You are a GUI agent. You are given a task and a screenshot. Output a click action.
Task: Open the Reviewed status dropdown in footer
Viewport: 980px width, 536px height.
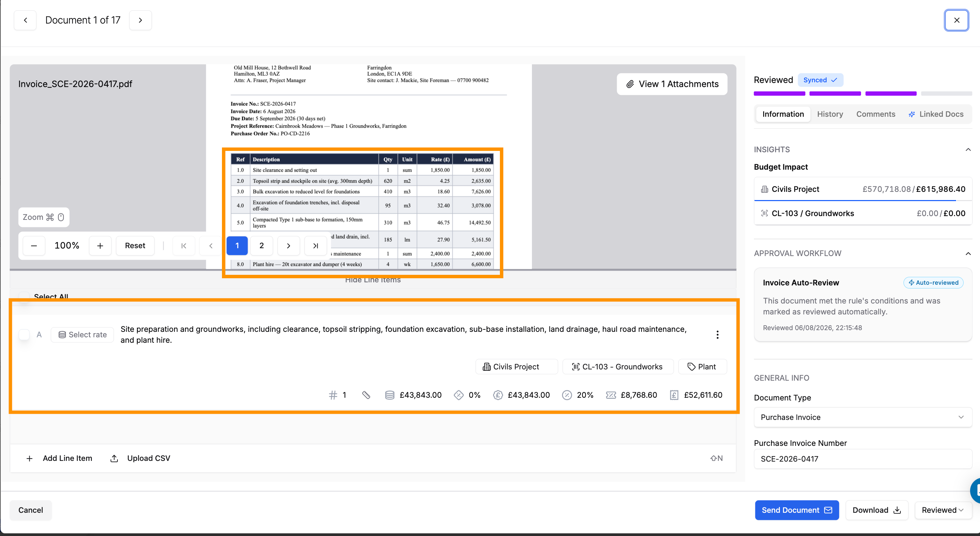click(x=943, y=510)
